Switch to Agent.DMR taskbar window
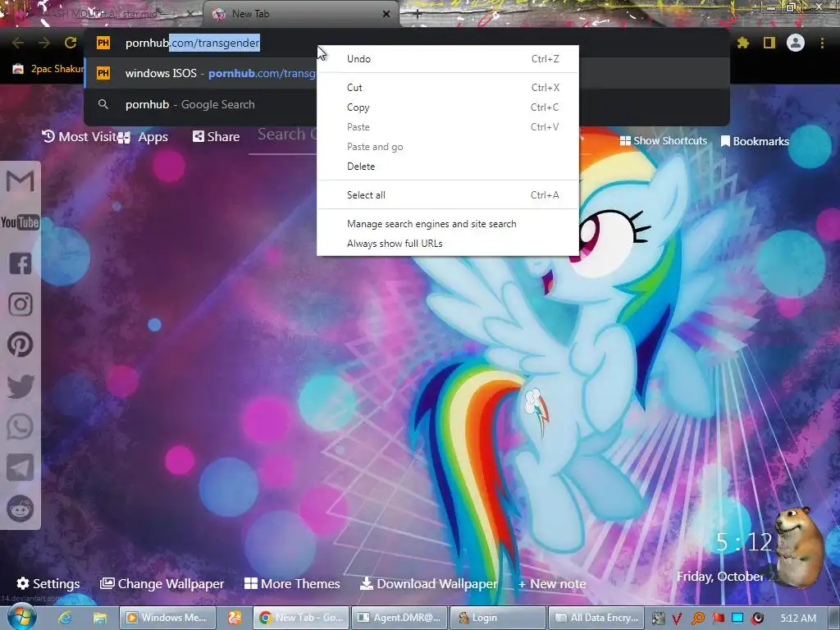The height and width of the screenshot is (630, 840). point(399,618)
